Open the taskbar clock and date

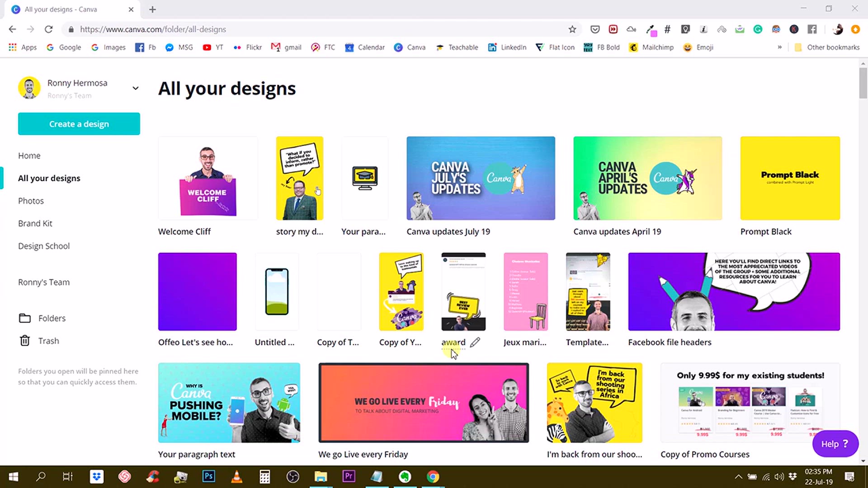point(819,476)
